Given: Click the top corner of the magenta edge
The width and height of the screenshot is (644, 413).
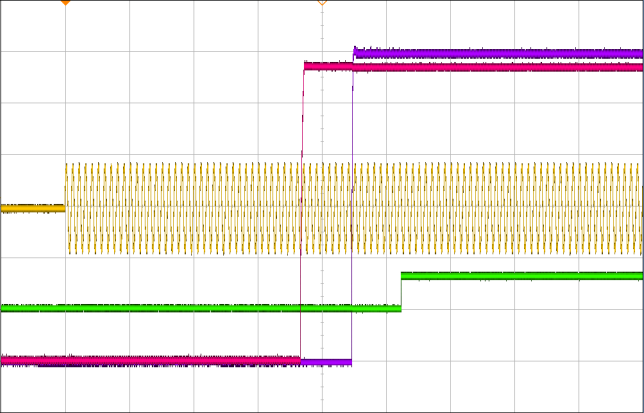Looking at the screenshot, I should coord(304,66).
